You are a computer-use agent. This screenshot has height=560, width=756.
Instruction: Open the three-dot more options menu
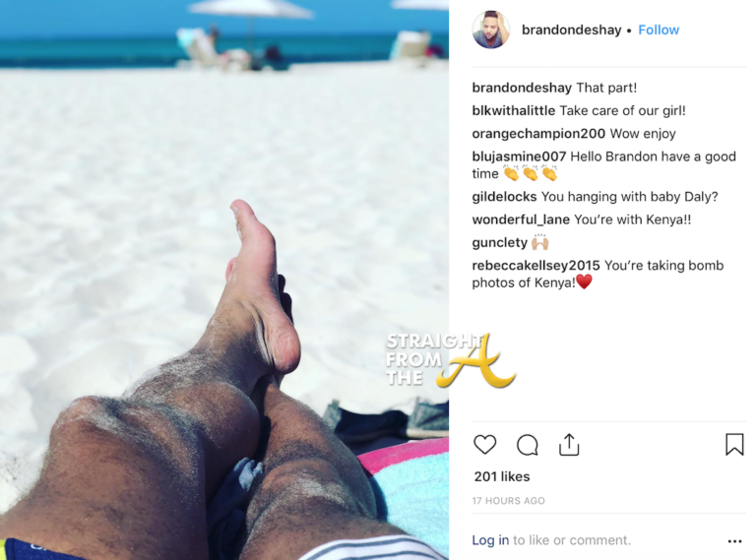734,541
